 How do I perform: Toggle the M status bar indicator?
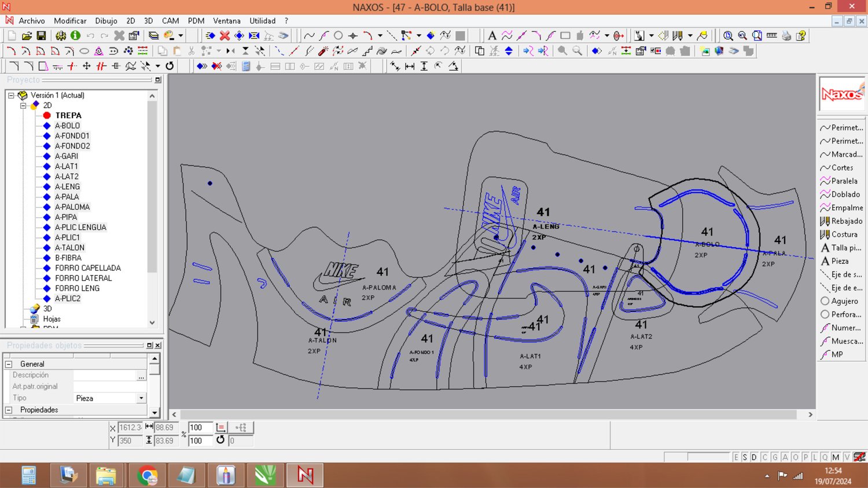[x=836, y=457]
